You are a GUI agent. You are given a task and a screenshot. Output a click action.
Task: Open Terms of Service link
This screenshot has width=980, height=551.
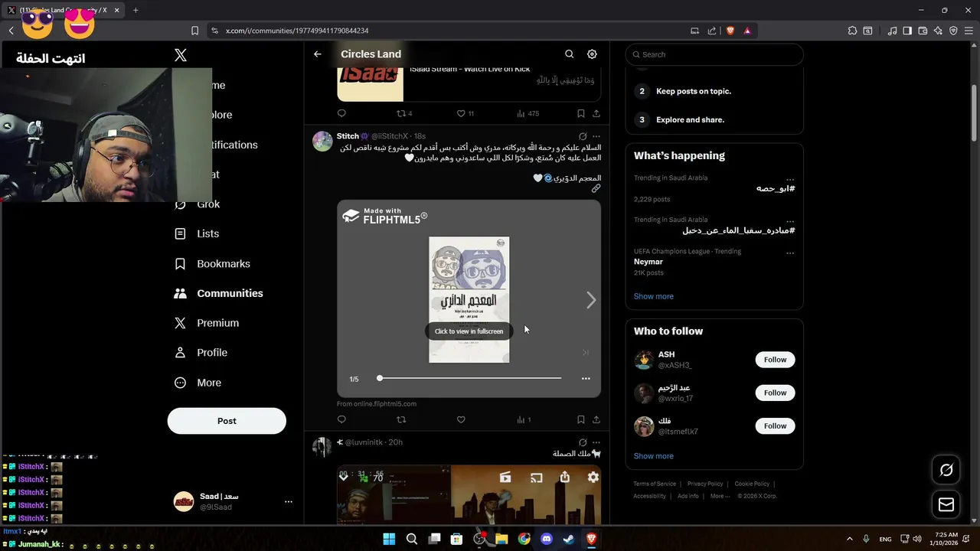point(655,484)
